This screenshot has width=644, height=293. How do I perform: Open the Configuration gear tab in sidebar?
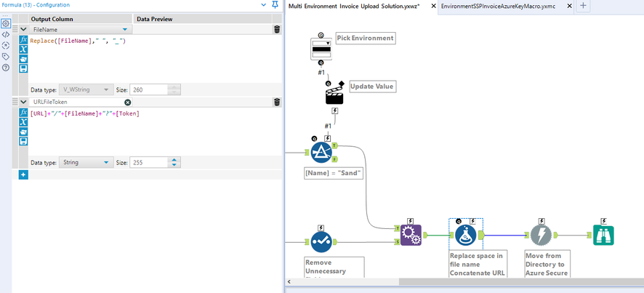click(6, 24)
